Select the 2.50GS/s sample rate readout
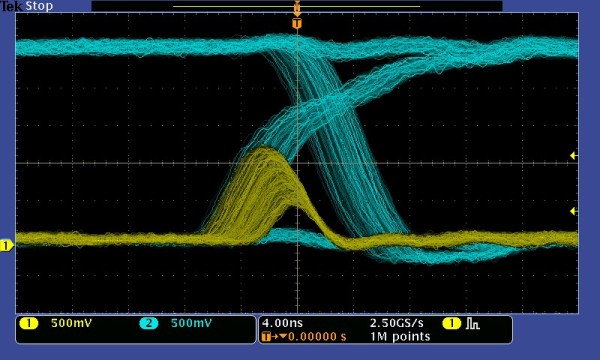 (397, 323)
